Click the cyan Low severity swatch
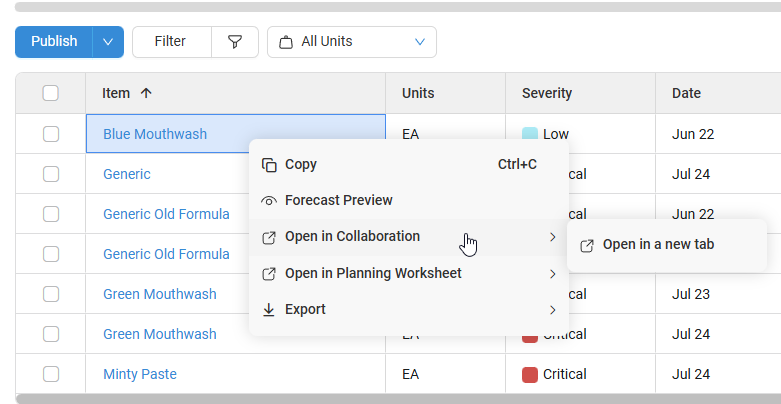This screenshot has height=404, width=781. [x=530, y=134]
